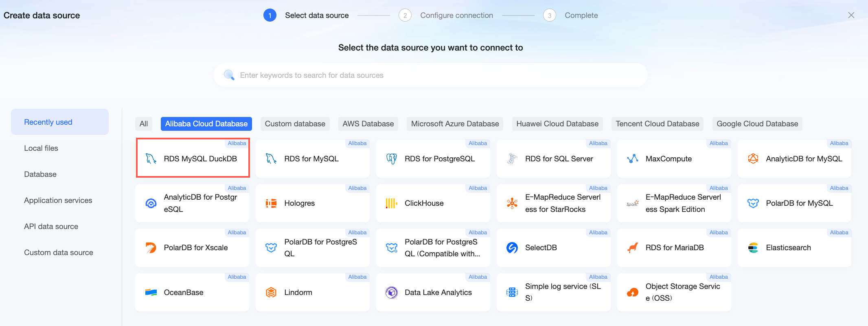Switch to Microsoft Azure Database tab
Image resolution: width=868 pixels, height=326 pixels.
tap(455, 124)
